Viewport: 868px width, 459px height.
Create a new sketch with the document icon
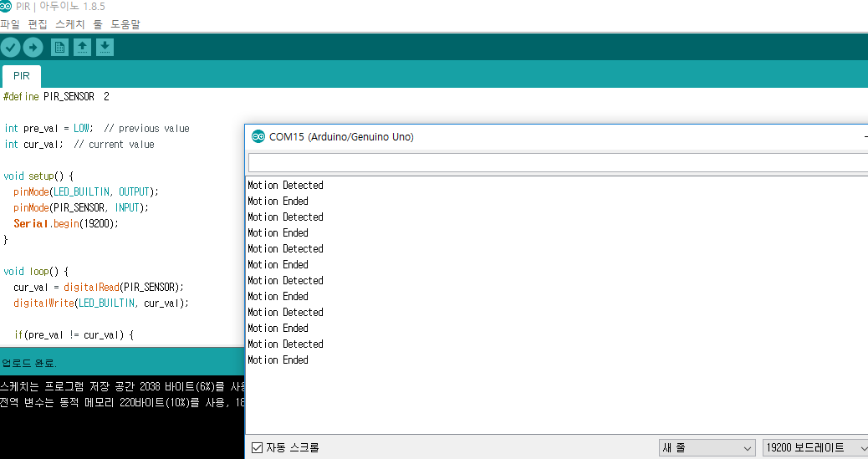click(59, 47)
